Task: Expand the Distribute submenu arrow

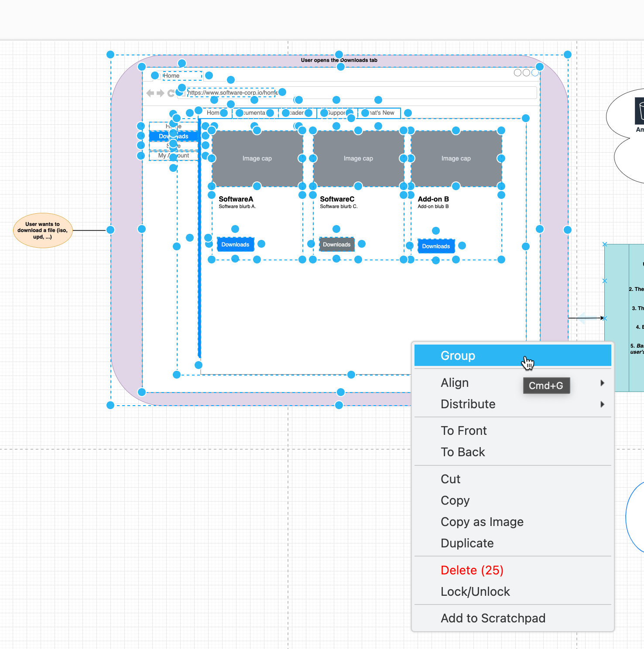Action: coord(603,404)
